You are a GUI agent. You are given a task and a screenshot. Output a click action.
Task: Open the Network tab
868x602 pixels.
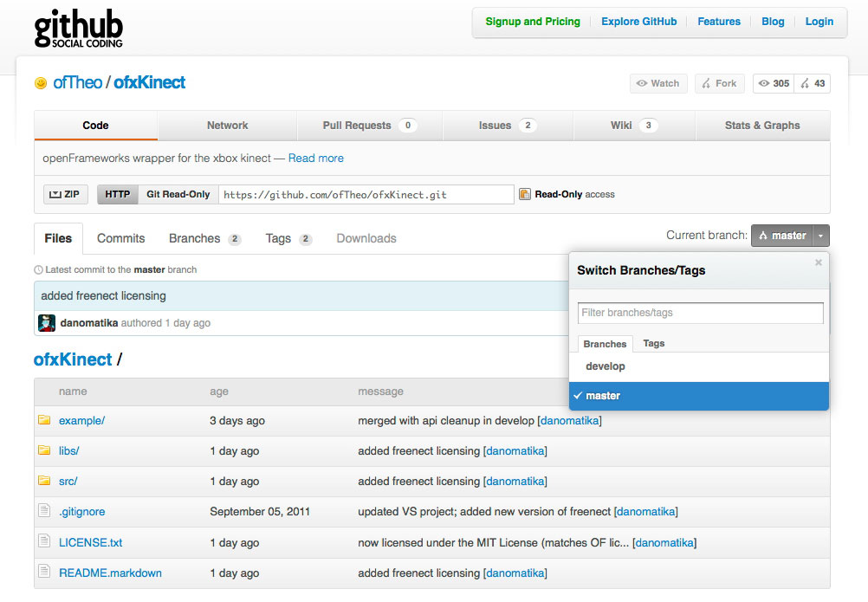228,126
